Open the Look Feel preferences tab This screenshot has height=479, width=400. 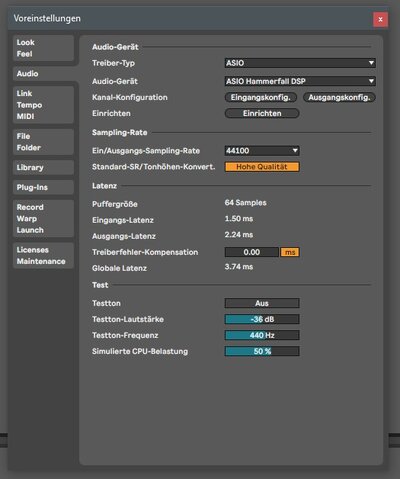click(x=43, y=48)
